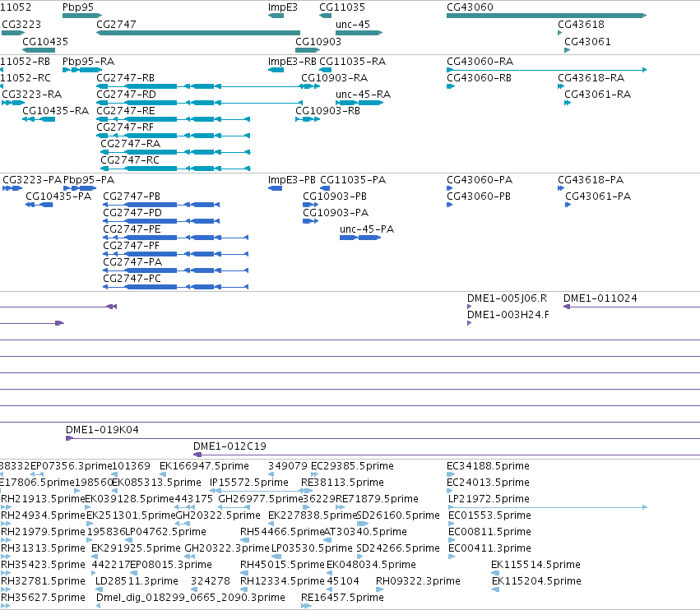Select the Pbp95-PA protein label
The height and width of the screenshot is (610, 700).
tap(89, 180)
